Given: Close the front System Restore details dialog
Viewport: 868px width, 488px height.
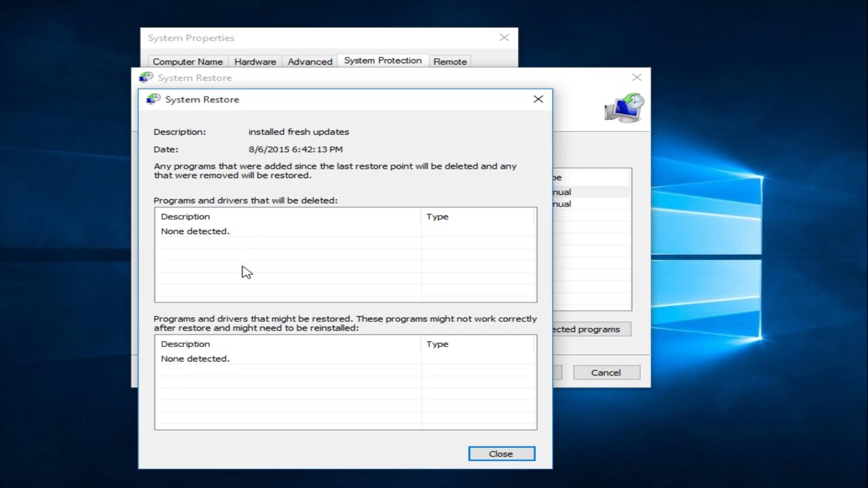Looking at the screenshot, I should (538, 99).
